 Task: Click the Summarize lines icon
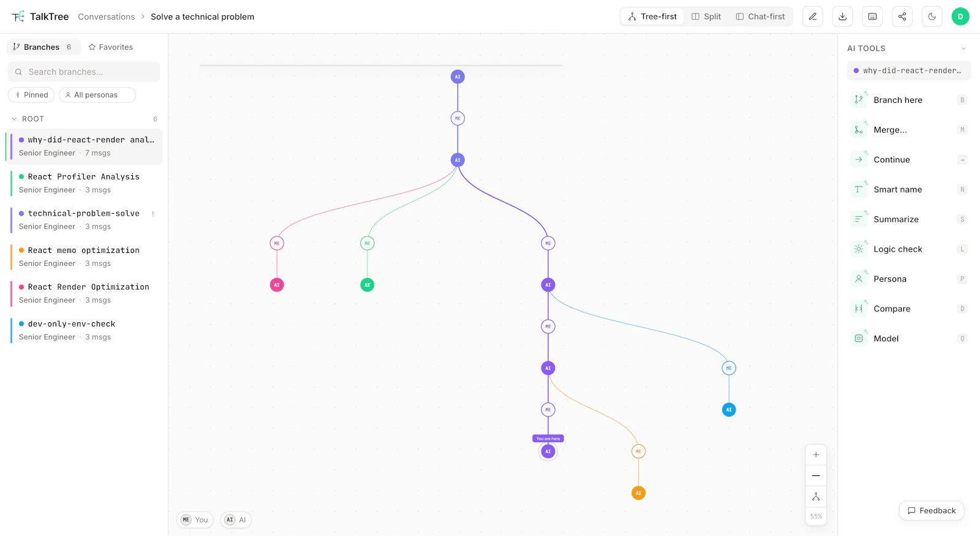tap(859, 219)
